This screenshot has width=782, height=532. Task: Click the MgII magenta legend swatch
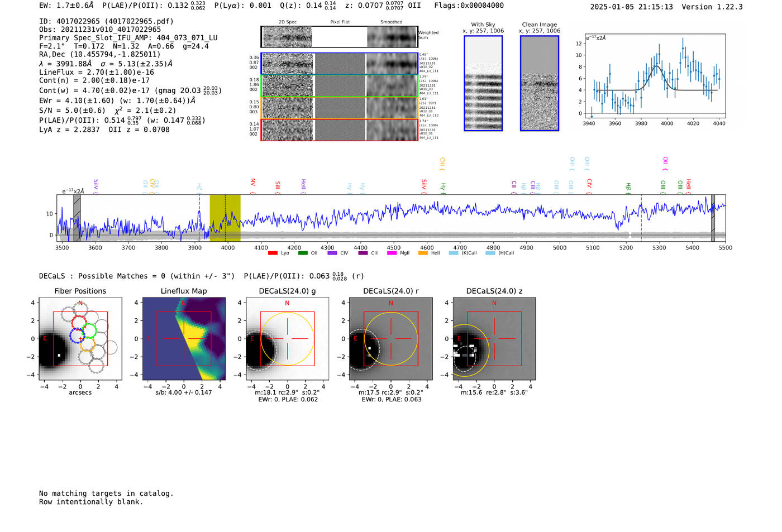[x=392, y=253]
